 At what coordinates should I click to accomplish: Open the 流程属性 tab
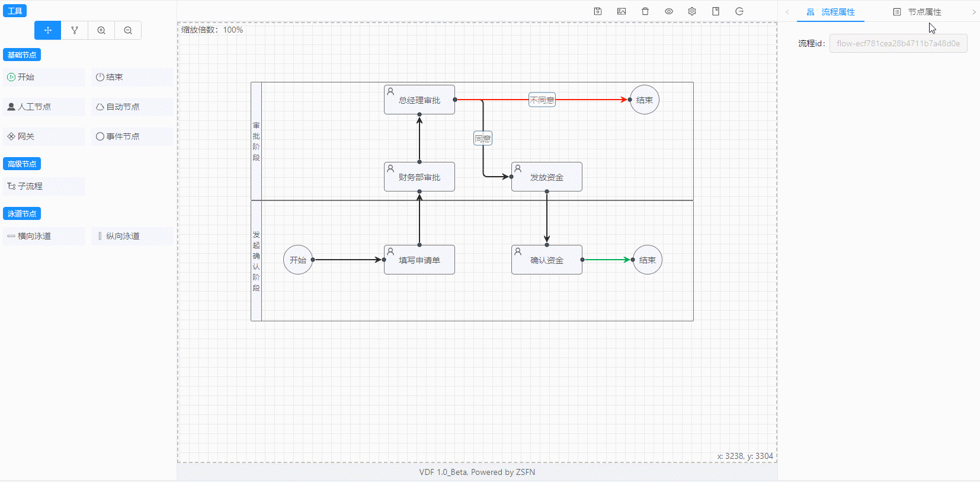tap(831, 12)
